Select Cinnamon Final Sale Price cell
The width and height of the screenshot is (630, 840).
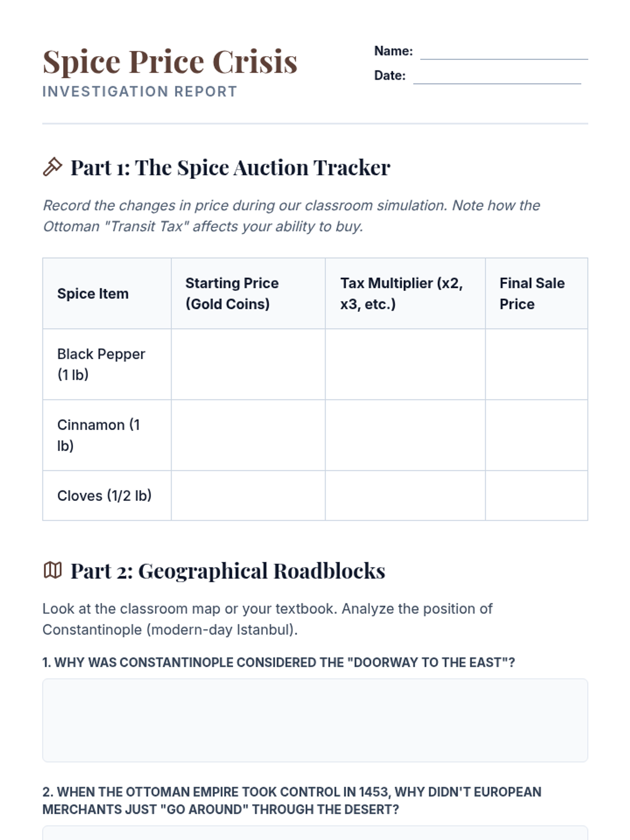536,435
